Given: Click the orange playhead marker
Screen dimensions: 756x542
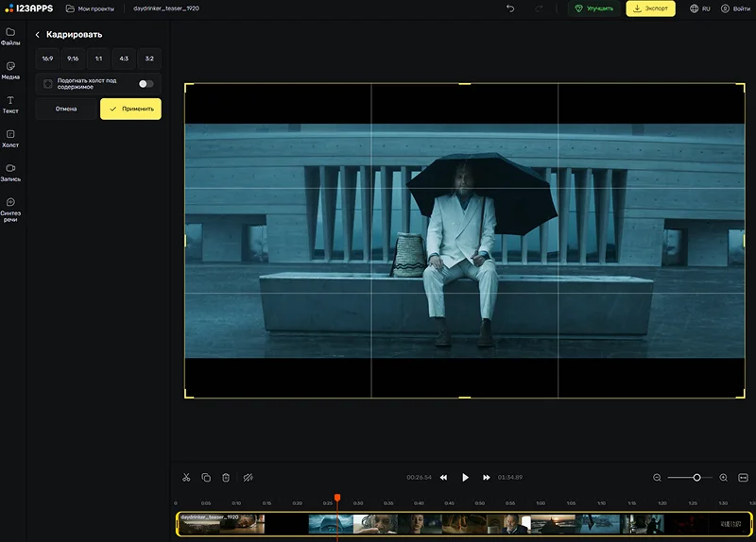Looking at the screenshot, I should coord(337,498).
